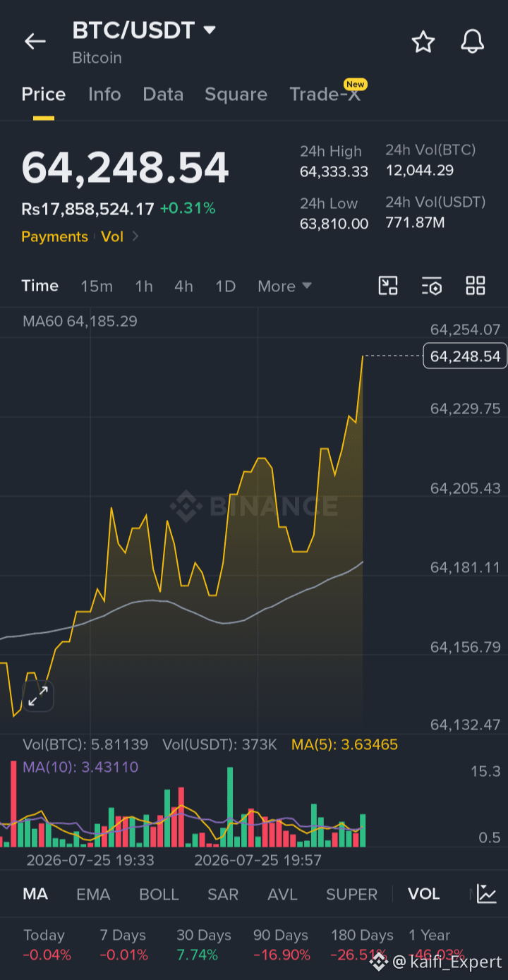Switch to the Data tab
Screen dimensions: 508x980
[x=163, y=95]
